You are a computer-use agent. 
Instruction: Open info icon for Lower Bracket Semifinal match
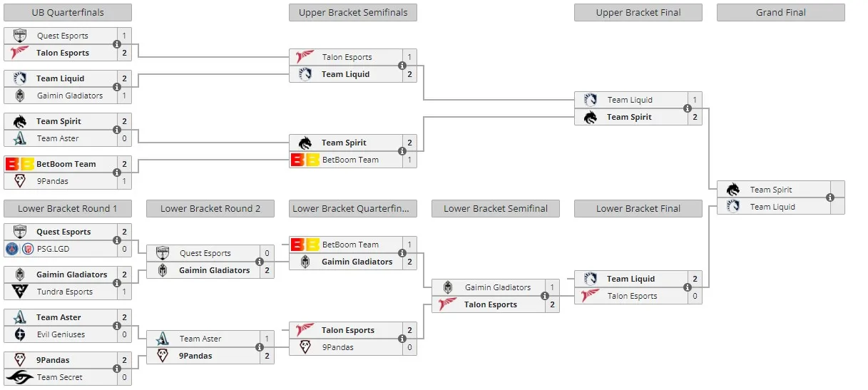tap(545, 296)
